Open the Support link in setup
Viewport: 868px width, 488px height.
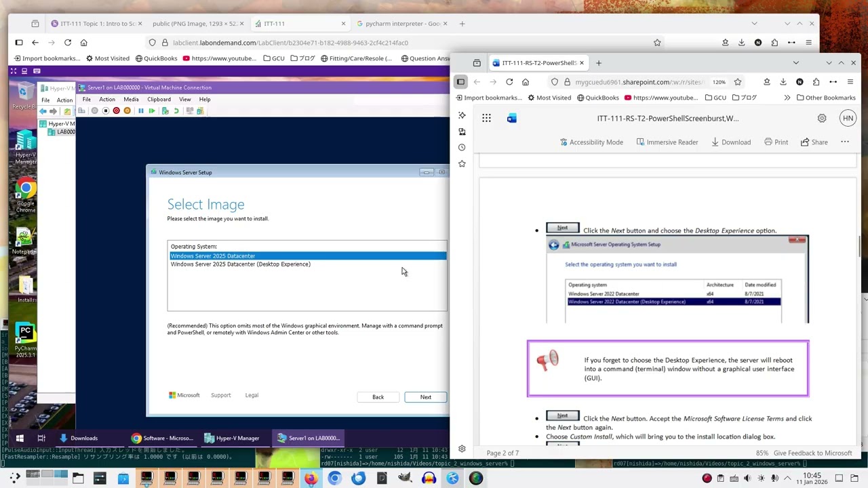point(220,395)
